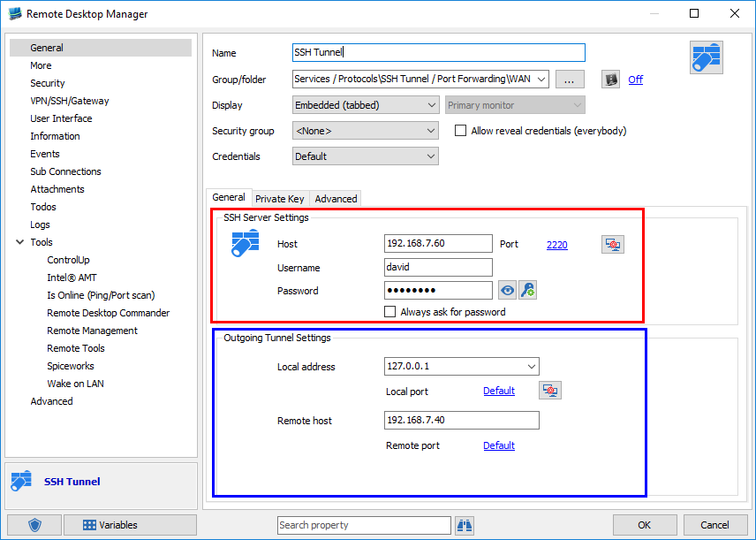Open the Variables panel
Screen dimensions: 756x540
coord(130,525)
